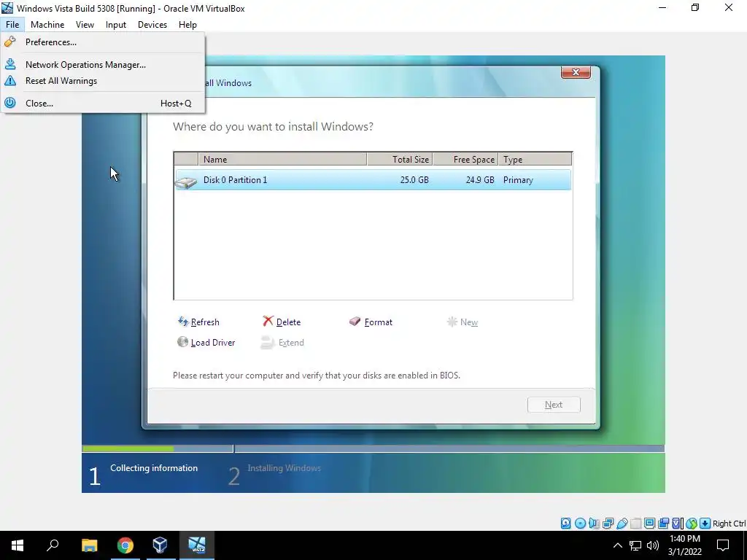Click the optical disk status icon

[x=580, y=524]
